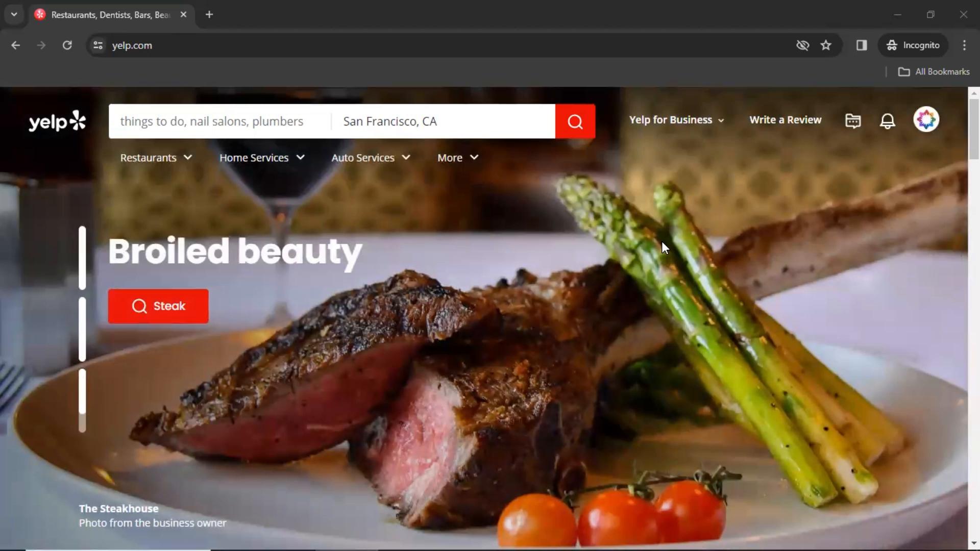Click the Write a Review button
This screenshot has width=980, height=551.
(786, 120)
